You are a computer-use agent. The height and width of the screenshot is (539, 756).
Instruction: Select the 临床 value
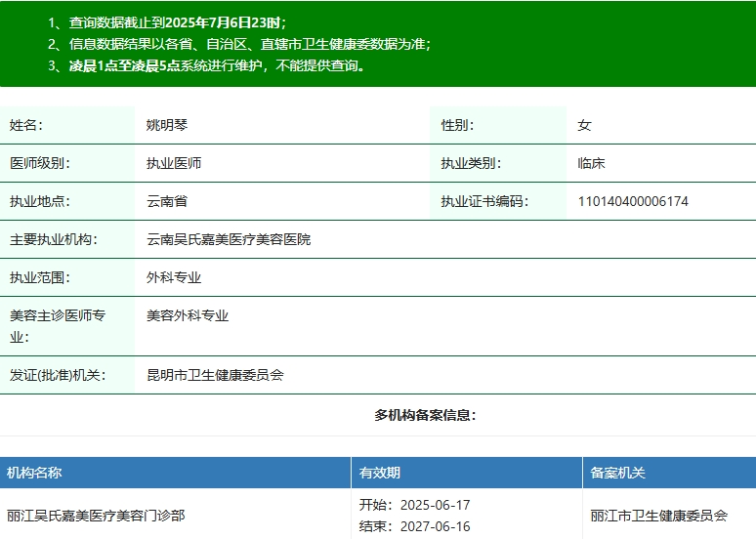point(591,163)
